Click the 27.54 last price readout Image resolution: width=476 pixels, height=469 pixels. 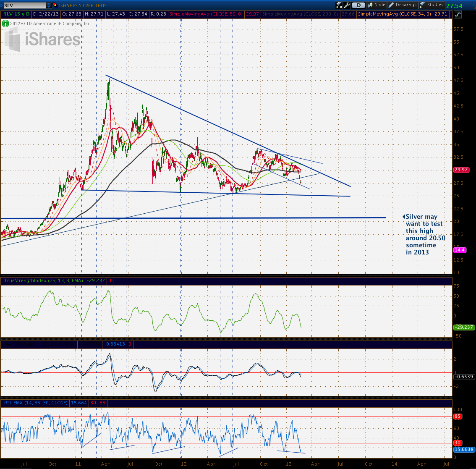click(x=454, y=6)
